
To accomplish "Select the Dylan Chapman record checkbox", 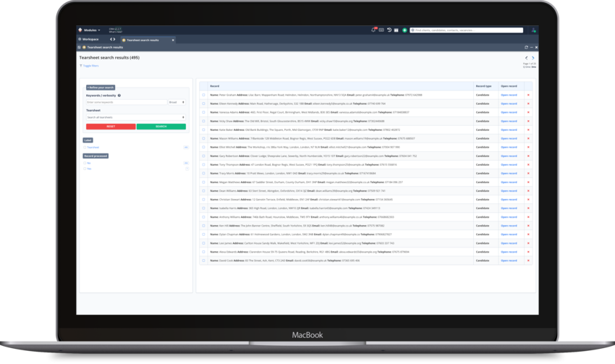I will point(203,234).
